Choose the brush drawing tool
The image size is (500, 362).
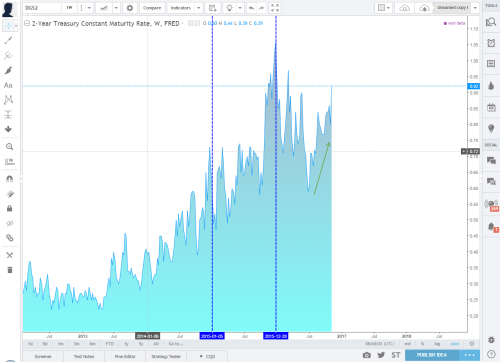coord(8,70)
